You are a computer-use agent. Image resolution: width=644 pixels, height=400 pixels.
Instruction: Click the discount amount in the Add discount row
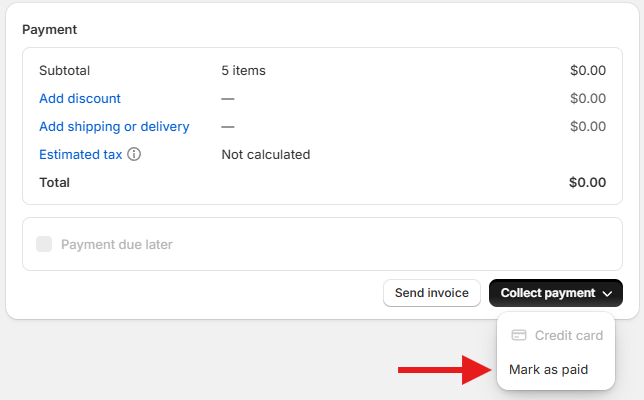click(588, 99)
